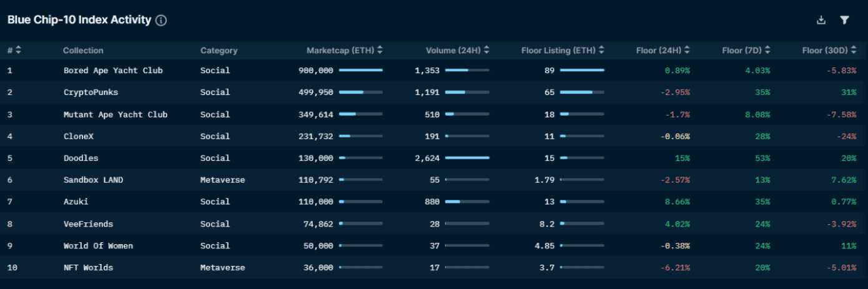Screen dimensions: 868x289
Task: Sort by Marketcap (ETH) column
Action: (x=380, y=51)
